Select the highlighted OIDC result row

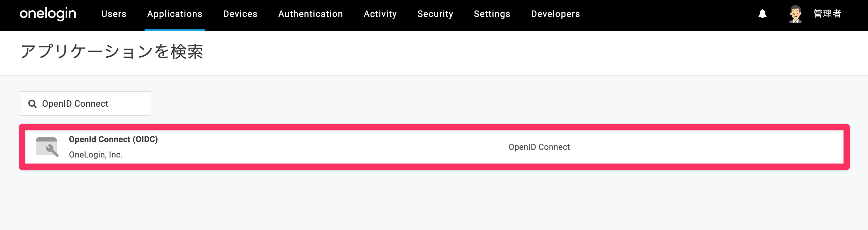pos(434,147)
